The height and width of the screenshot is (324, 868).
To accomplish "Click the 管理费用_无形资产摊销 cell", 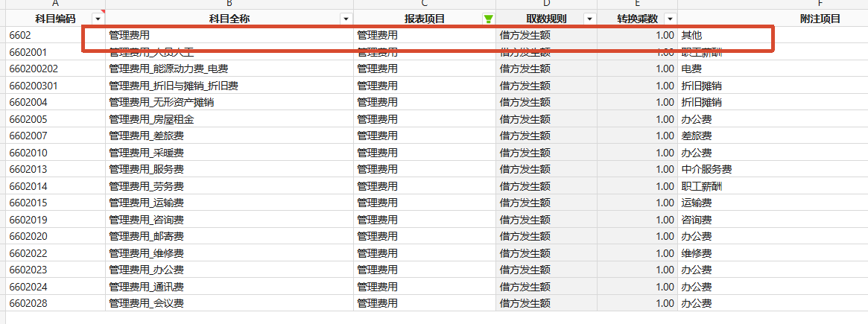I will (x=229, y=103).
